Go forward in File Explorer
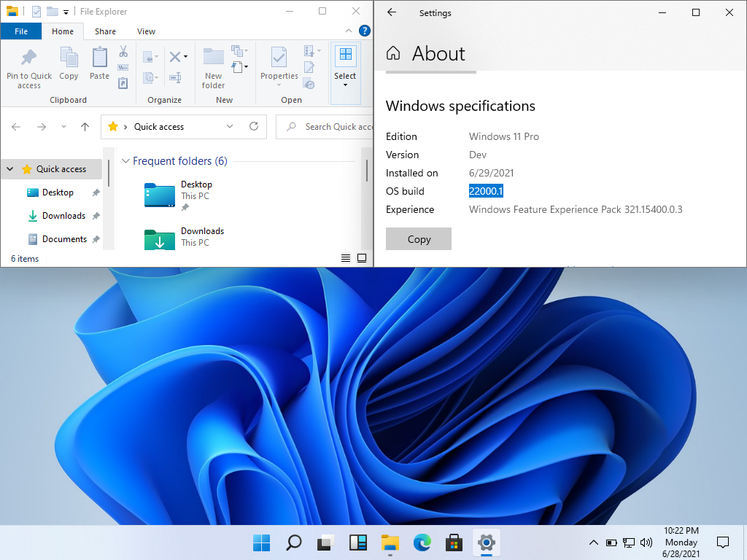 click(x=42, y=127)
